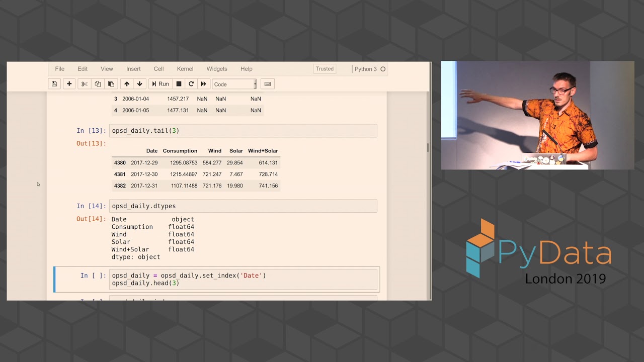
Task: Click the speaker video thumbnail
Action: pos(537,116)
